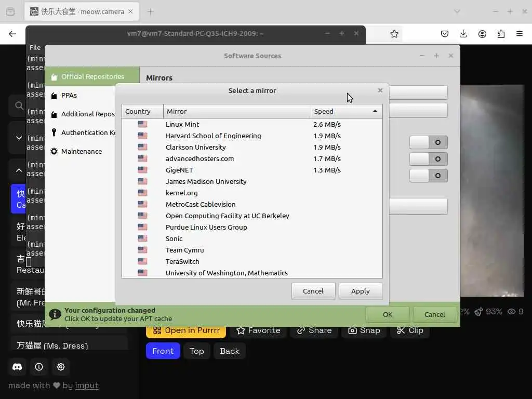Pick the Team Cymru mirror
Viewport: 532px width, 399px height.
pyautogui.click(x=252, y=250)
